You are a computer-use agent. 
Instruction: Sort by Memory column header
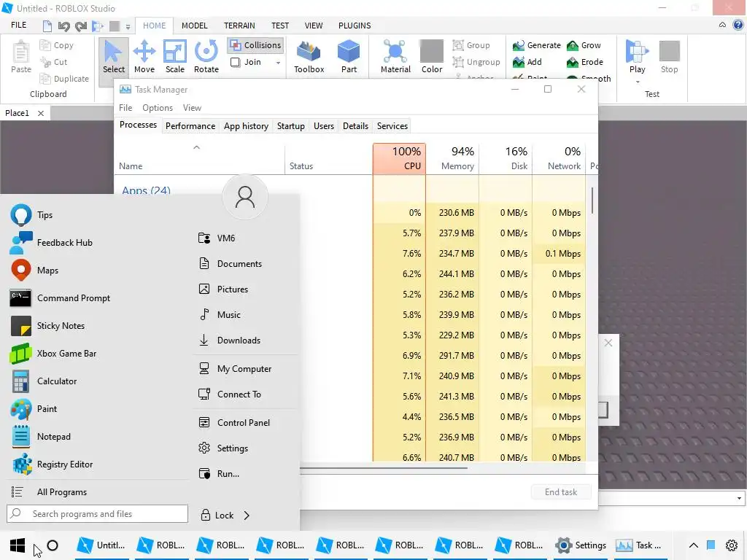(452, 158)
